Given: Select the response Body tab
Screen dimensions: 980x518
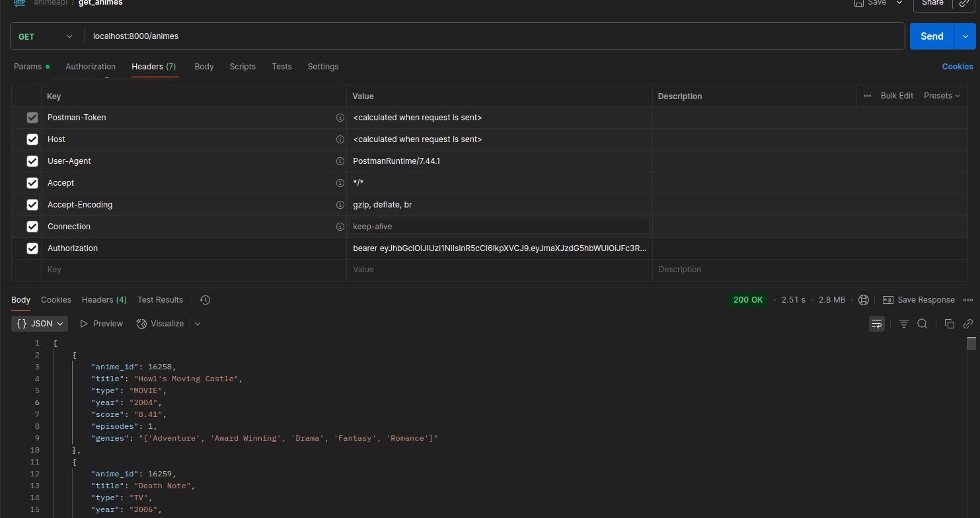Looking at the screenshot, I should point(21,300).
